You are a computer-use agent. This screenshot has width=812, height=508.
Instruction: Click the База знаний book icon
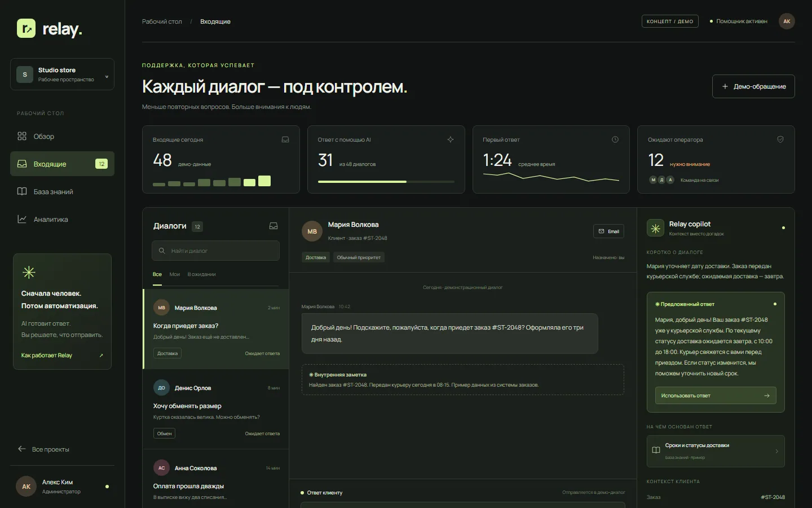point(22,191)
